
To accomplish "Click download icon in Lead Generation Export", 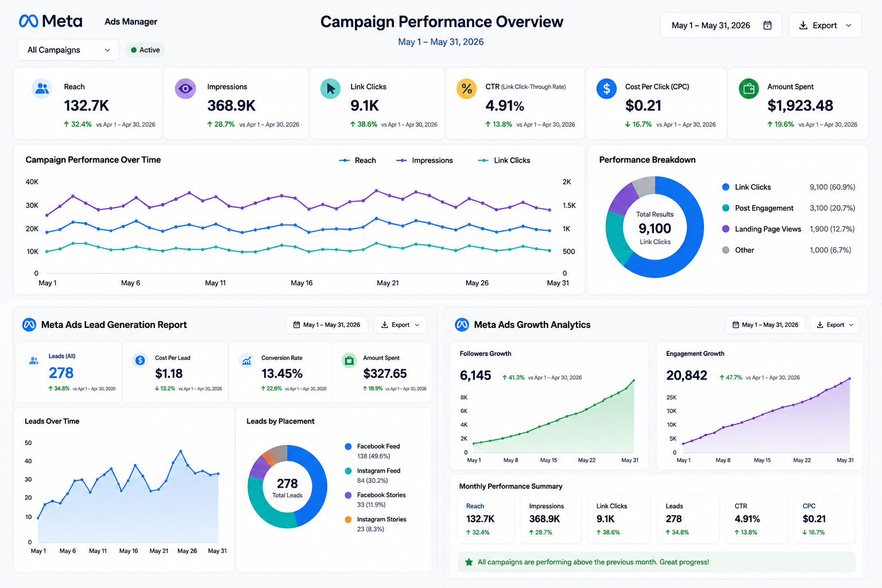I will pyautogui.click(x=384, y=325).
